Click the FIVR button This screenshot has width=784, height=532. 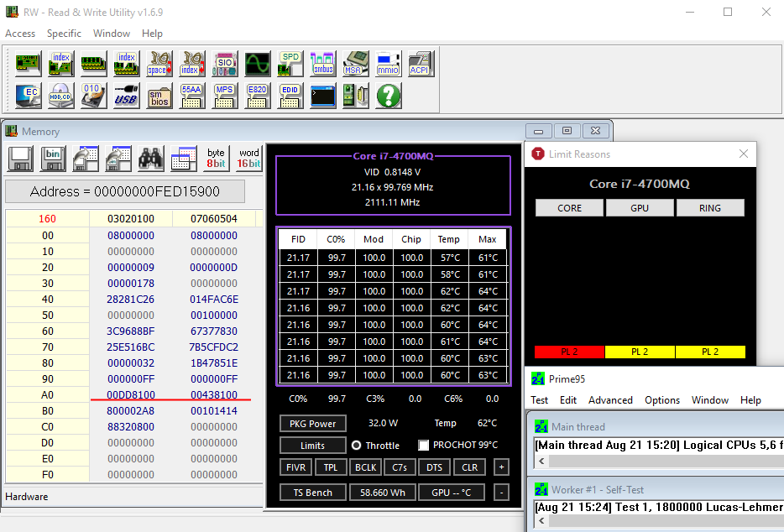click(x=296, y=467)
